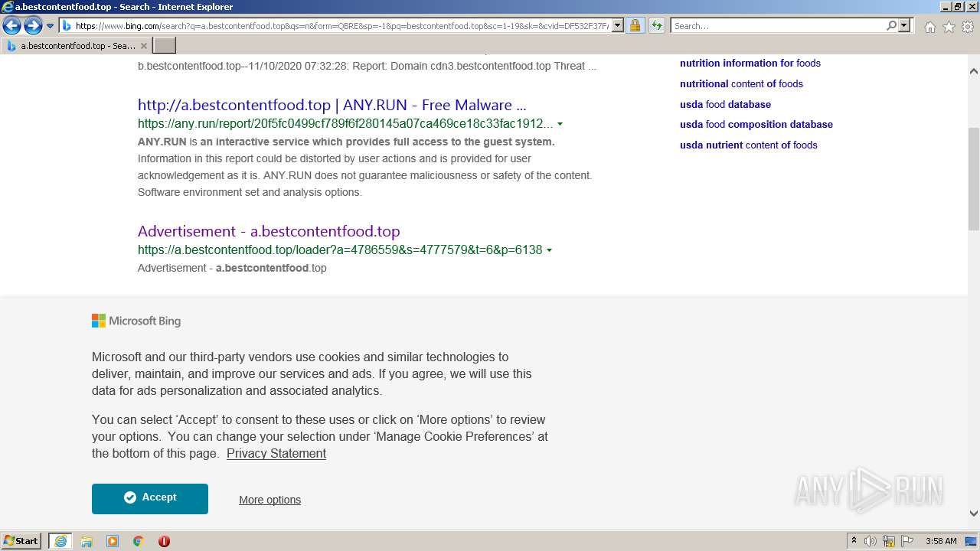Click the scroll down arrow of the scrollbar
This screenshot has width=980, height=551.
pyautogui.click(x=974, y=514)
